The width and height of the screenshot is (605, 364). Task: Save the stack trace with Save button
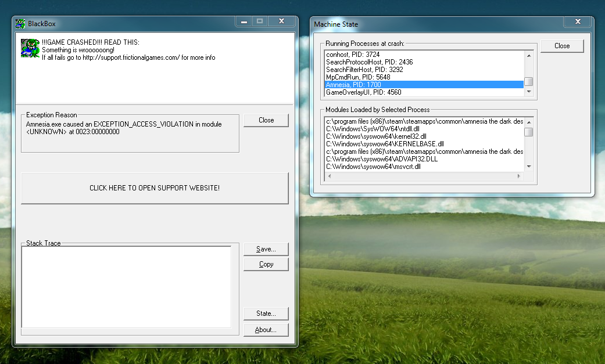(x=266, y=249)
